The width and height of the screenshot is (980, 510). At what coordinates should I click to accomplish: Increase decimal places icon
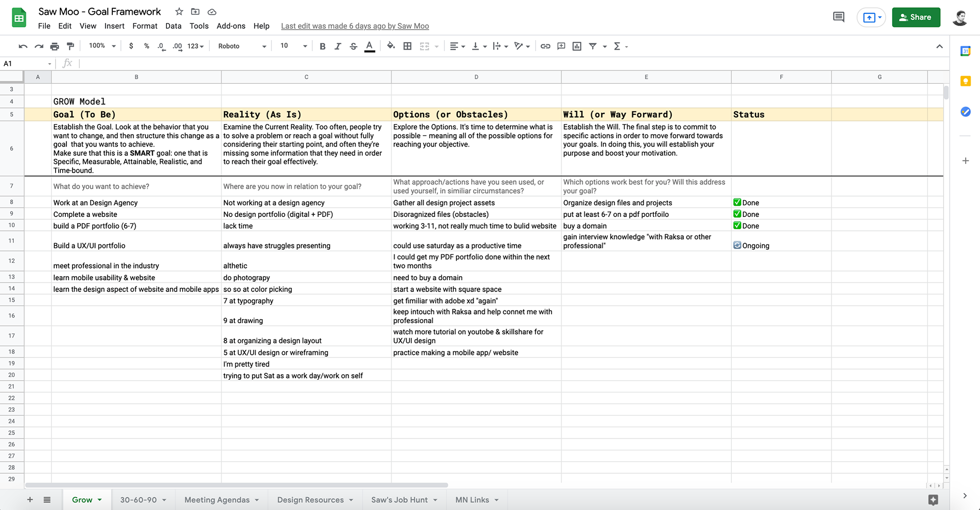point(177,46)
